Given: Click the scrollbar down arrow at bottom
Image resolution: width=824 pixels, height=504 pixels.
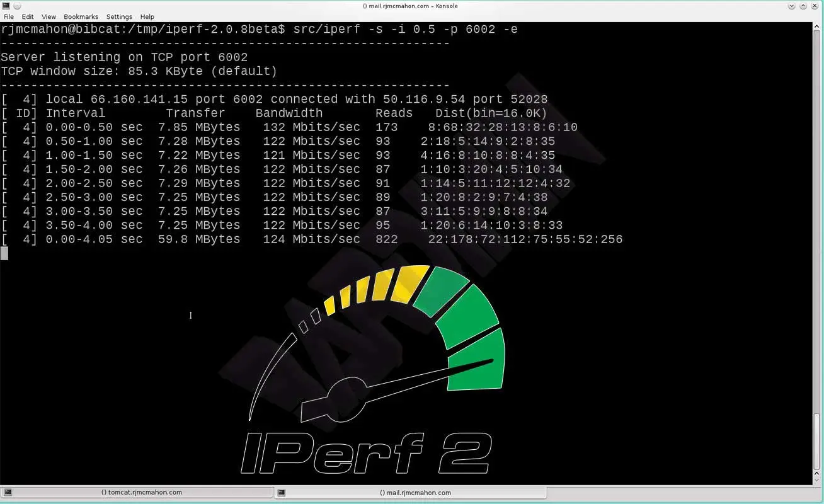Looking at the screenshot, I should pos(817,480).
